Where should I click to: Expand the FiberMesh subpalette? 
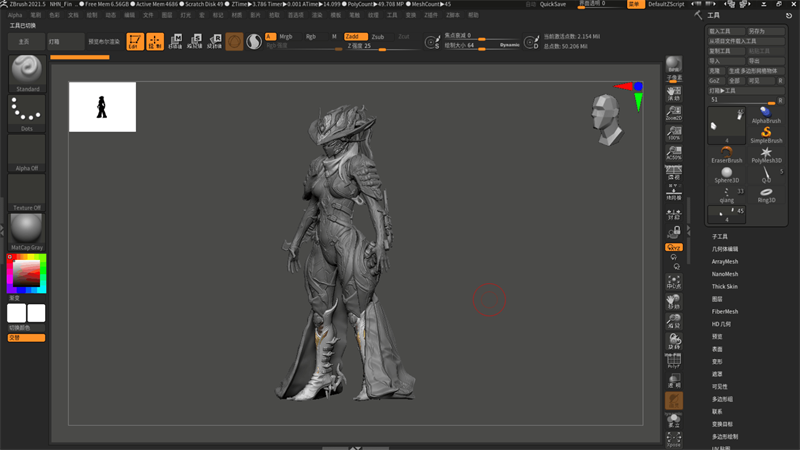point(725,311)
